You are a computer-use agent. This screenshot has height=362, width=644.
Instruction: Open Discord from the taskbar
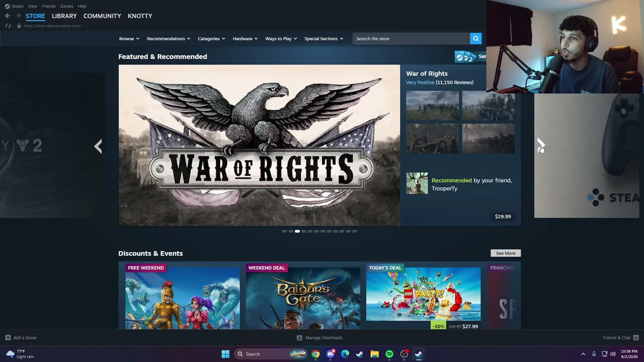pyautogui.click(x=330, y=354)
